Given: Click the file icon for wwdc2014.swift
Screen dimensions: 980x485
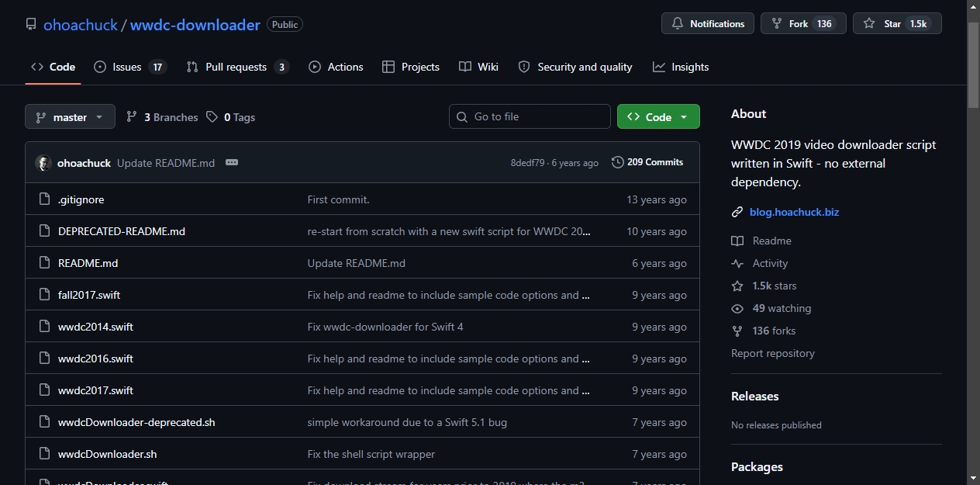Looking at the screenshot, I should [x=44, y=327].
